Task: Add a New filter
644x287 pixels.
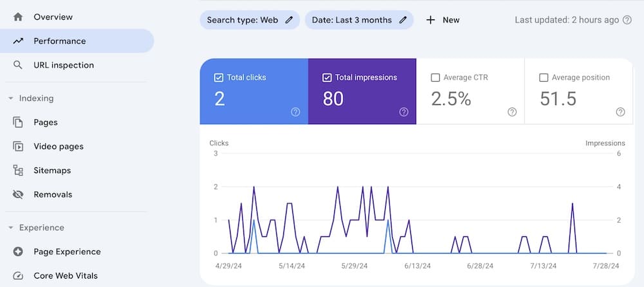Action: click(443, 20)
